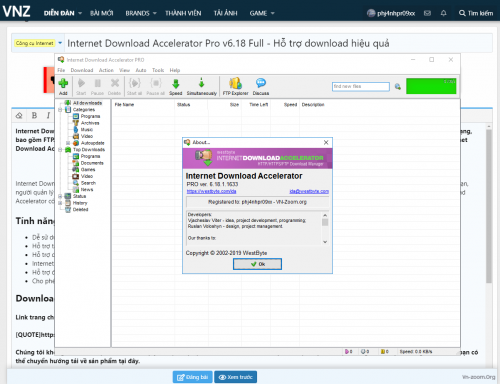Click the Pause toolbar icon
The width and height of the screenshot is (500, 384).
[97, 86]
